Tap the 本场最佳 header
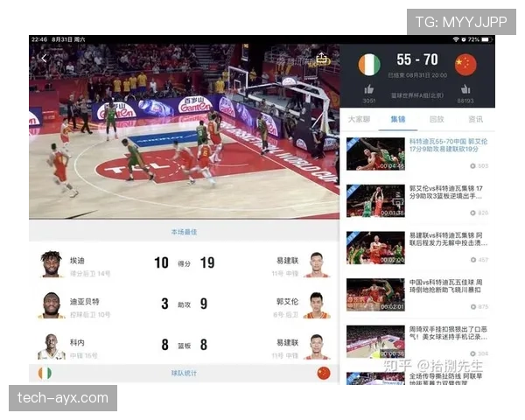 click(x=184, y=231)
